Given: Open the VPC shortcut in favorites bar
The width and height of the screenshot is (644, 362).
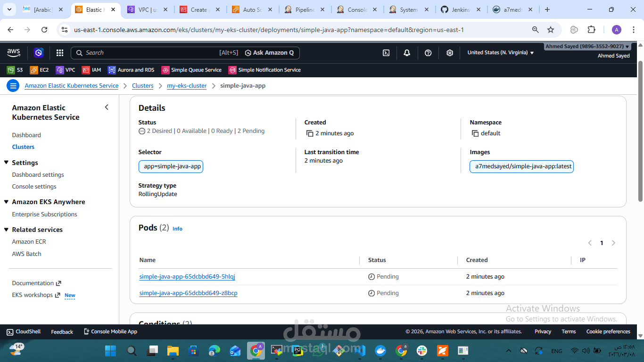Looking at the screenshot, I should [66, 70].
